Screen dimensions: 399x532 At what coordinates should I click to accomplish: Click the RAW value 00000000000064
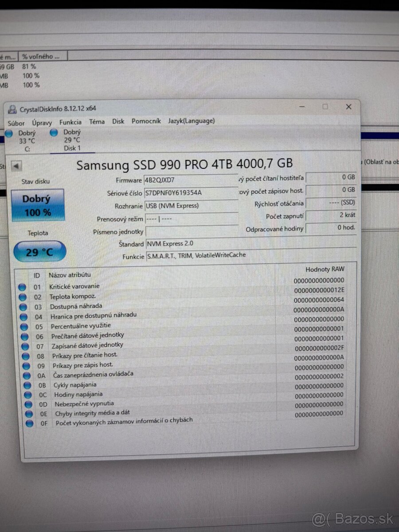[319, 300]
